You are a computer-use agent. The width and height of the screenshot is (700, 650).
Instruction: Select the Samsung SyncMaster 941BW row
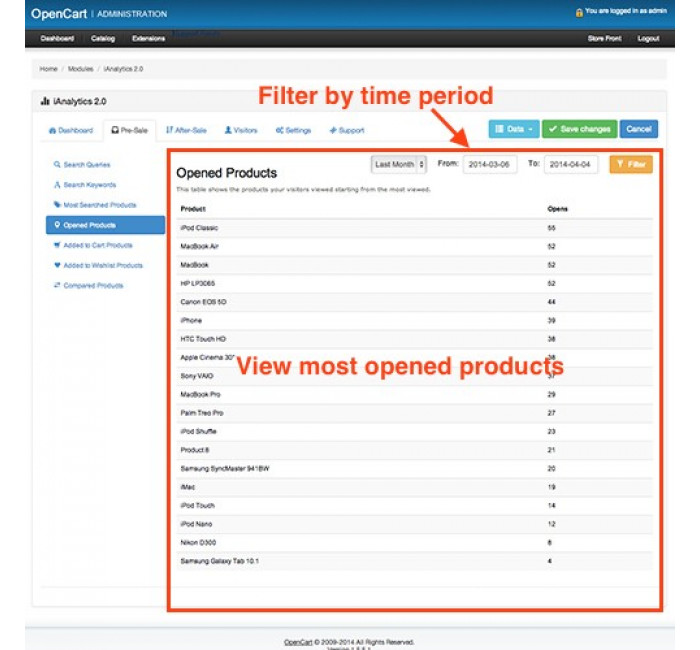414,469
